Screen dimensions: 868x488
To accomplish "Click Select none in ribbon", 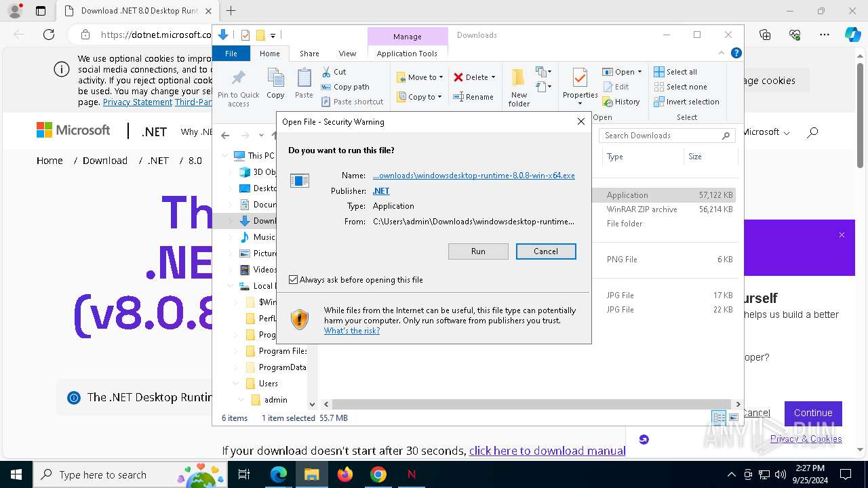I will (680, 87).
